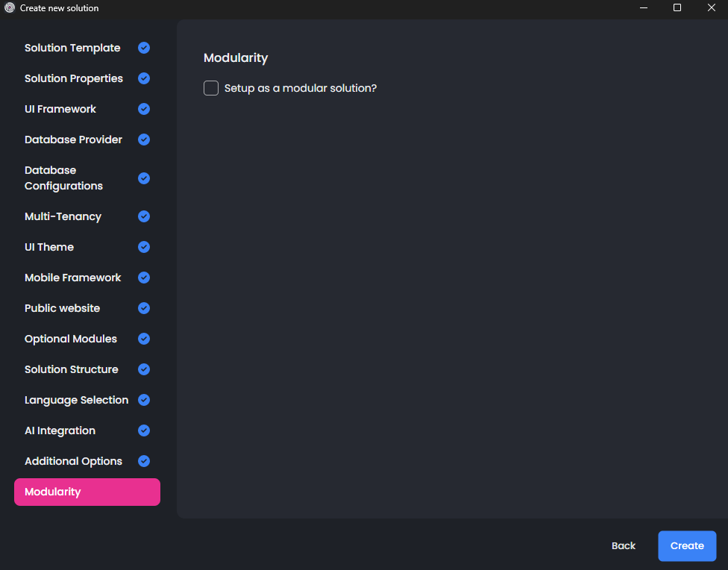
Task: Click the Database Provider checkmark icon
Action: 144,140
